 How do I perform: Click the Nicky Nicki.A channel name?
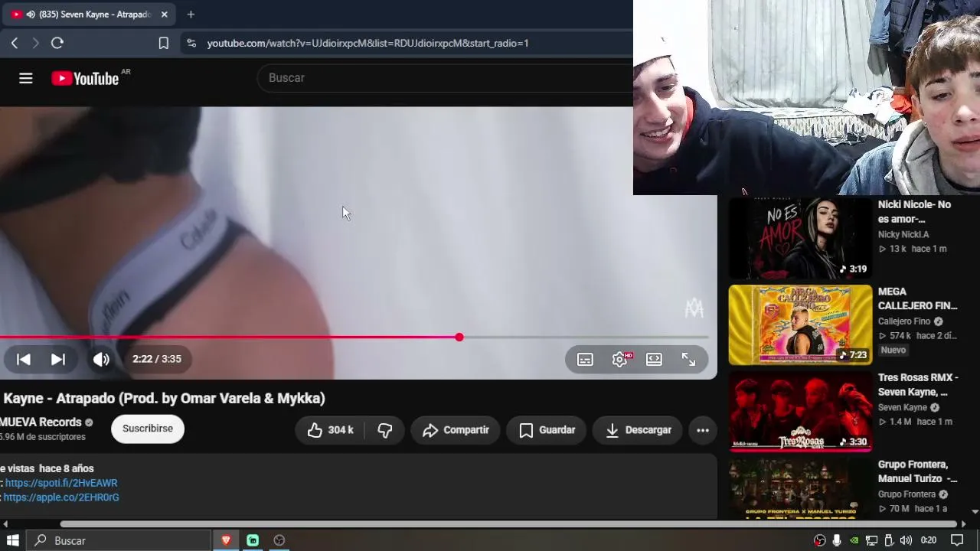[903, 235]
